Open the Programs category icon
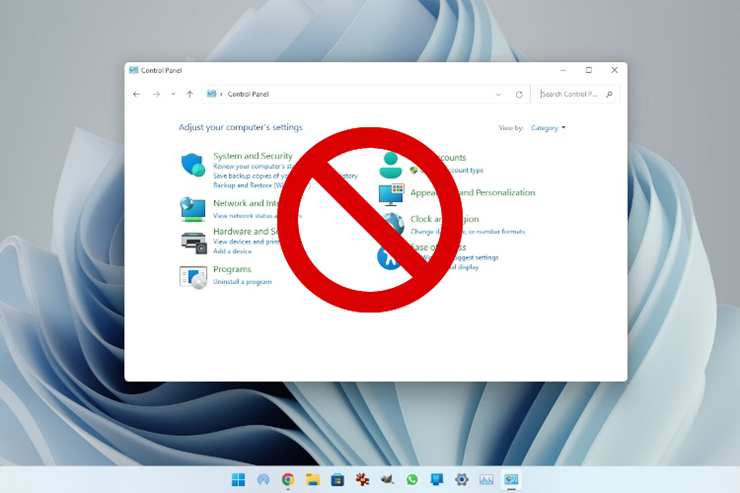The width and height of the screenshot is (740, 493). (192, 276)
